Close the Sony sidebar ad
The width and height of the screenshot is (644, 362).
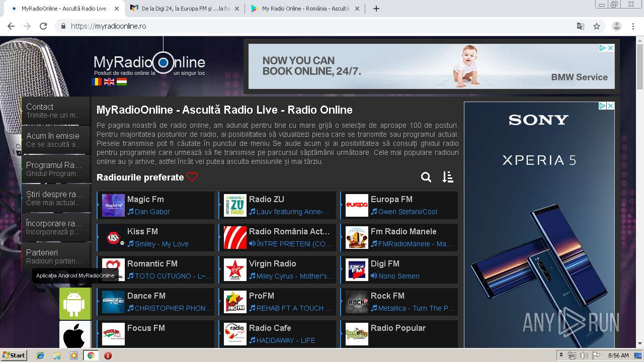610,106
